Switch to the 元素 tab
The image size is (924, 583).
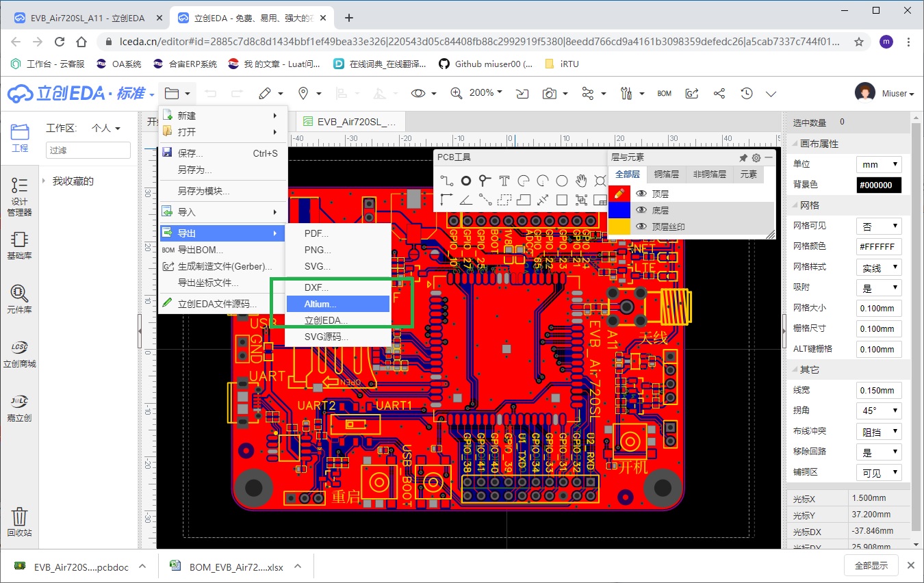tap(748, 174)
